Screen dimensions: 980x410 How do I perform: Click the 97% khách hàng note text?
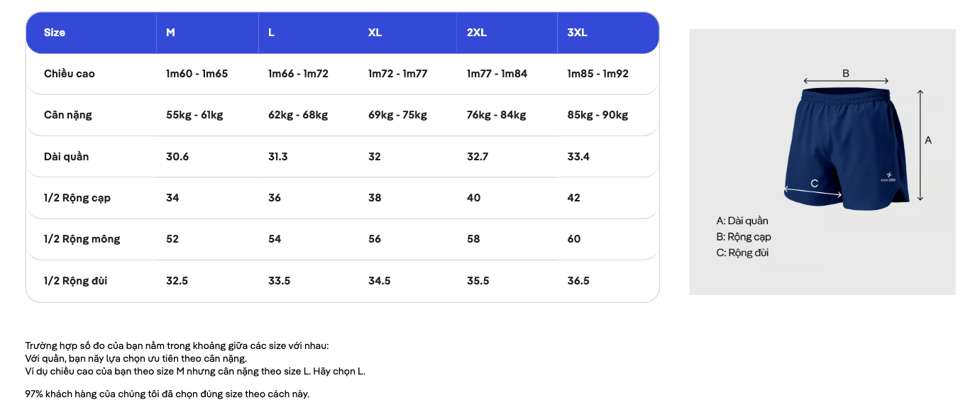[x=167, y=394]
